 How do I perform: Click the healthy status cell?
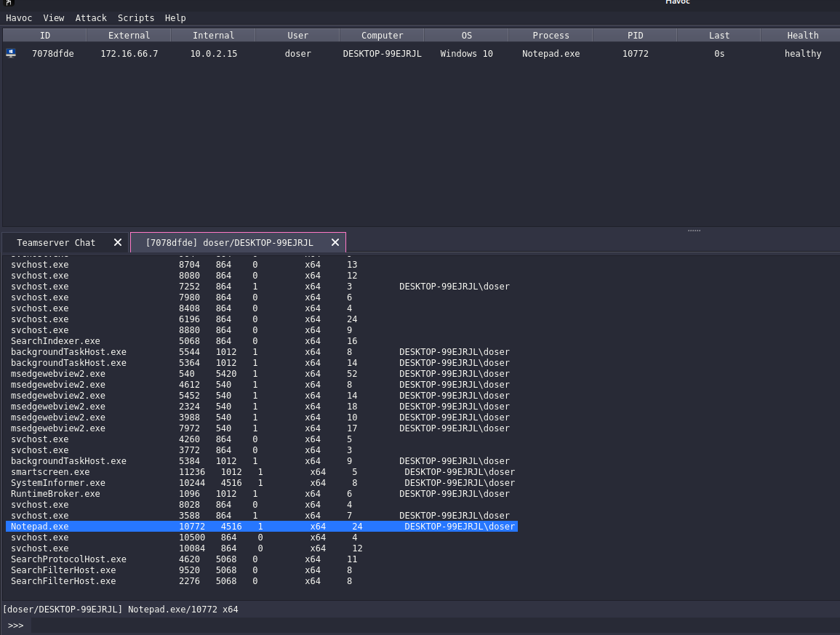[x=802, y=54]
